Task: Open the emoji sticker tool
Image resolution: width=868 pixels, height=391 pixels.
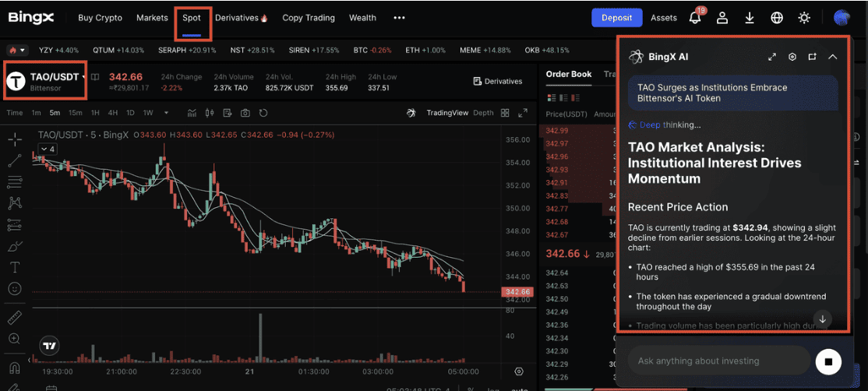Action: (15, 288)
